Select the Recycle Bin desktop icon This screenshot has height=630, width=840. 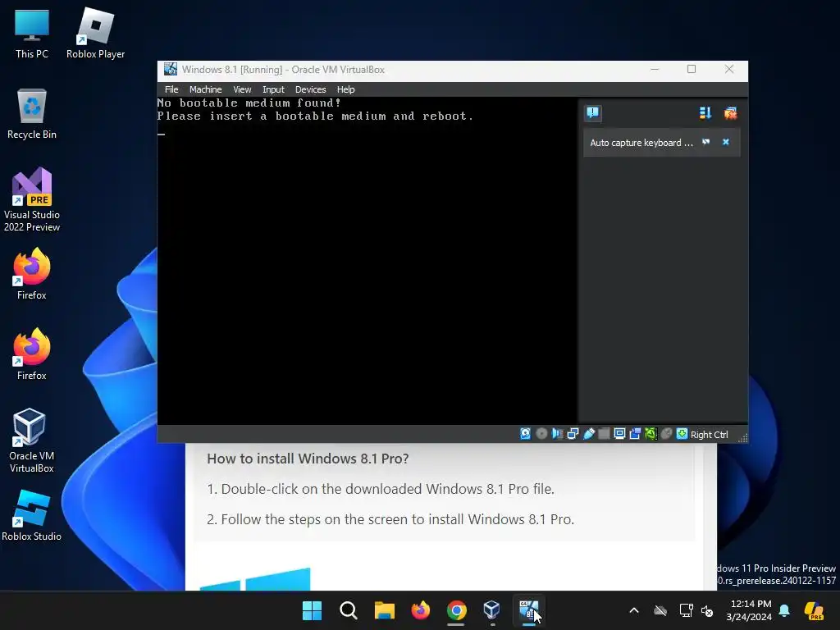(x=32, y=114)
